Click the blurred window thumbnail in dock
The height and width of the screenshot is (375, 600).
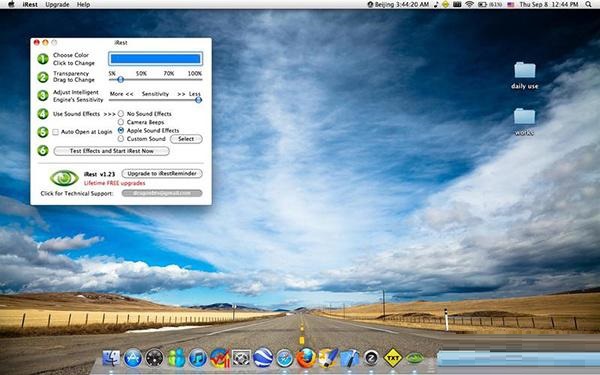pos(518,359)
